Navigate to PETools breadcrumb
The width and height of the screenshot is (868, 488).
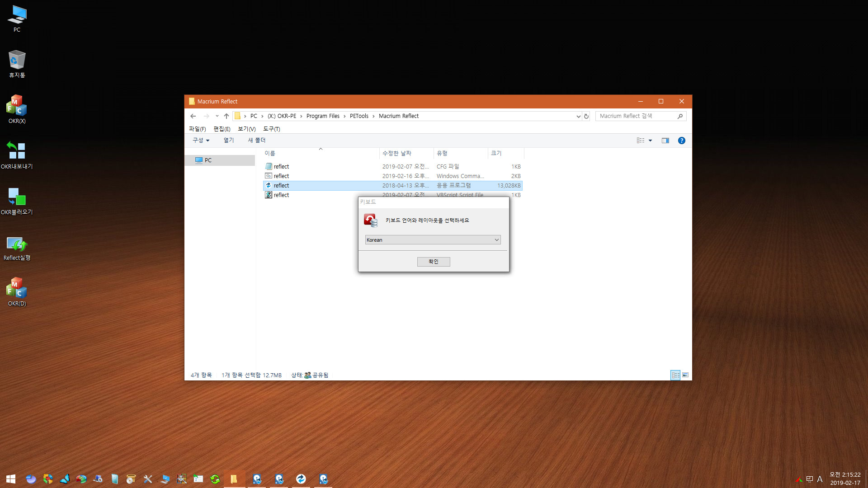(x=359, y=116)
